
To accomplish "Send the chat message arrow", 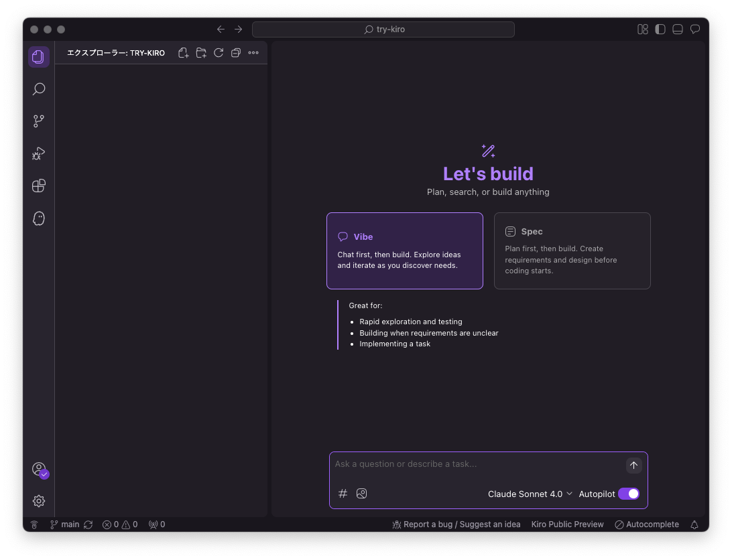I will pyautogui.click(x=634, y=466).
